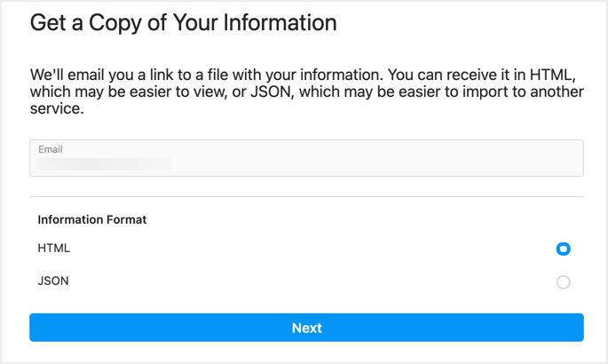The width and height of the screenshot is (608, 364).
Task: Click the word "Get" starting the title
Action: (49, 22)
